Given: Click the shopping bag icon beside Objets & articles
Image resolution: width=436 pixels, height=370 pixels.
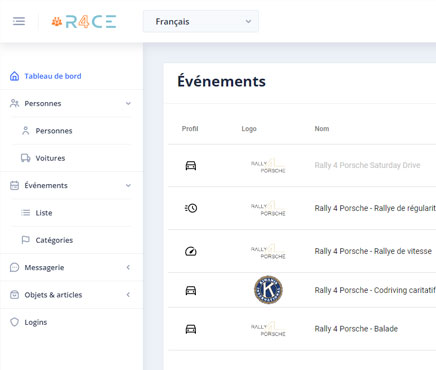Looking at the screenshot, I should pos(14,295).
